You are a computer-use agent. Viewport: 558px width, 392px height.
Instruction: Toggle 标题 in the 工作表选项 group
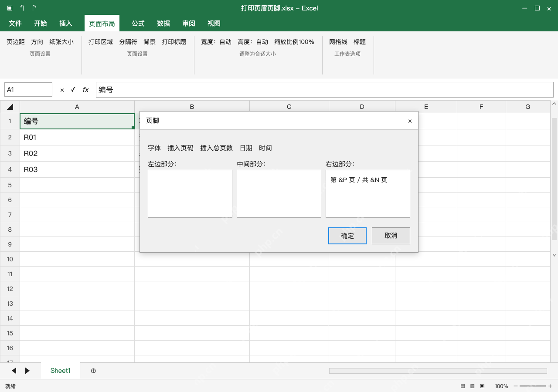(x=360, y=42)
